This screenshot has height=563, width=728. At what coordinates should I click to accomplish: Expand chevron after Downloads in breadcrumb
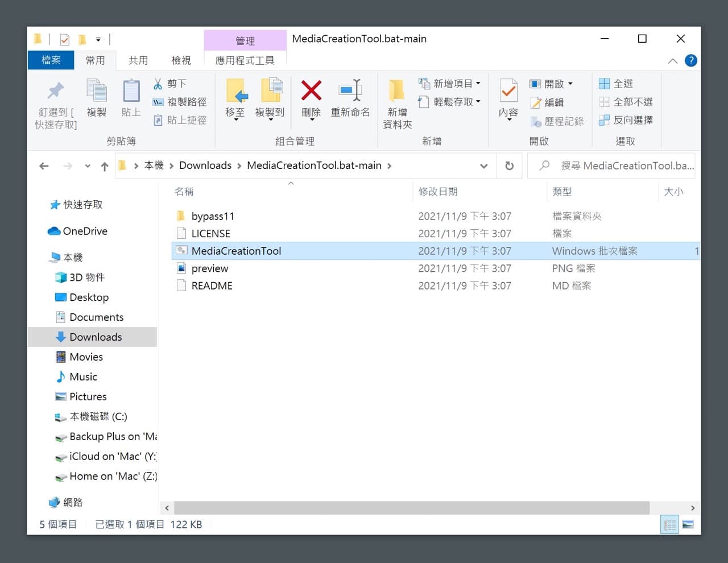pos(239,166)
